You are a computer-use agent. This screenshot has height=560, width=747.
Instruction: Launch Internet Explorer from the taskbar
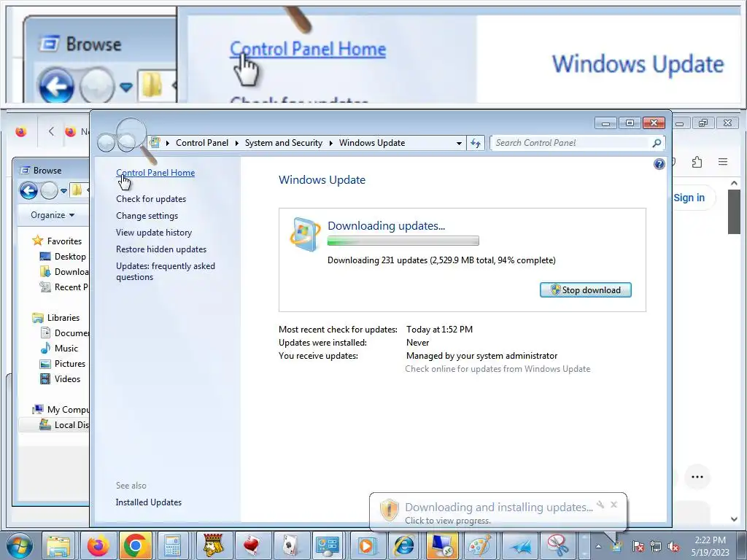[404, 545]
